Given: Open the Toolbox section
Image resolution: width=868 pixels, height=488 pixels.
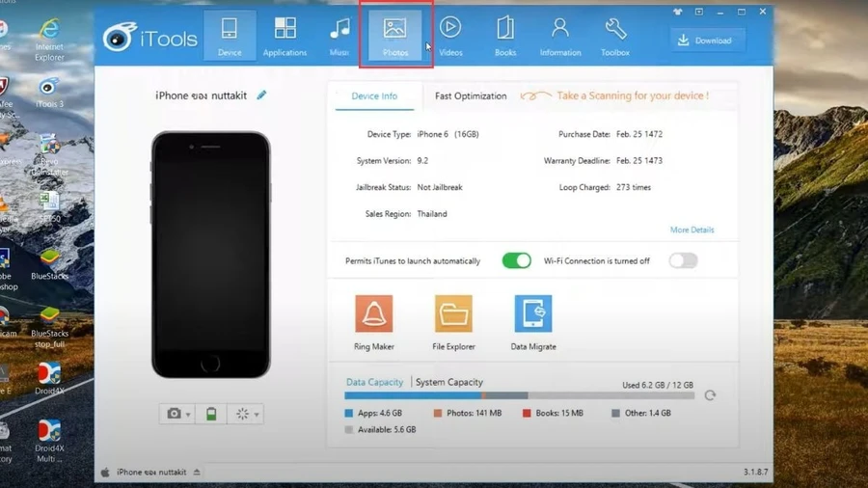Looking at the screenshot, I should point(615,36).
